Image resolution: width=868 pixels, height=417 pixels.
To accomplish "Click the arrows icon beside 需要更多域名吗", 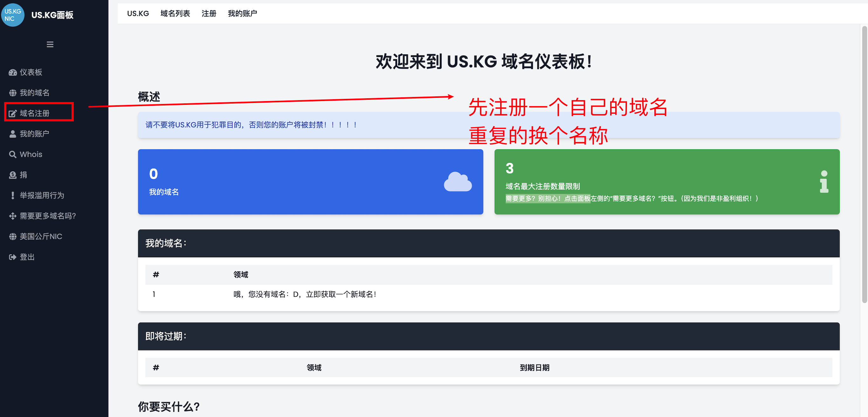I will click(13, 216).
